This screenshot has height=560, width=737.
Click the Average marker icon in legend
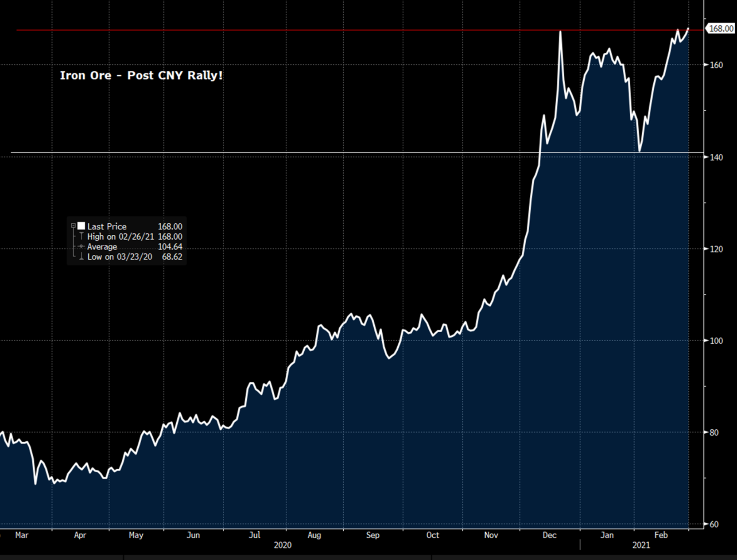tap(81, 247)
